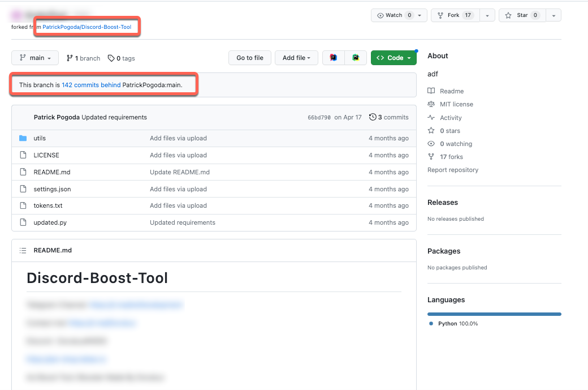Click the blue Python language bar
Image resolution: width=588 pixels, height=390 pixels.
coord(494,314)
